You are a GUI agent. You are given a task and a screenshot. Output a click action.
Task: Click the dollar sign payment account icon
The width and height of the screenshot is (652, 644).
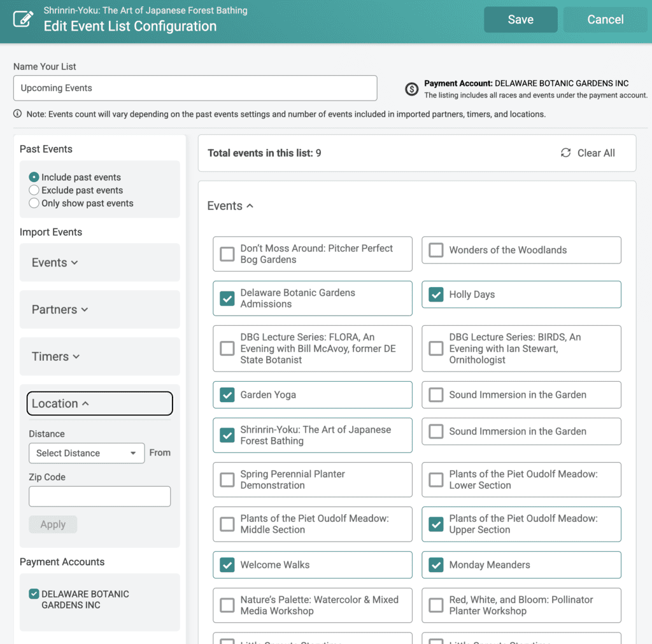pyautogui.click(x=411, y=89)
